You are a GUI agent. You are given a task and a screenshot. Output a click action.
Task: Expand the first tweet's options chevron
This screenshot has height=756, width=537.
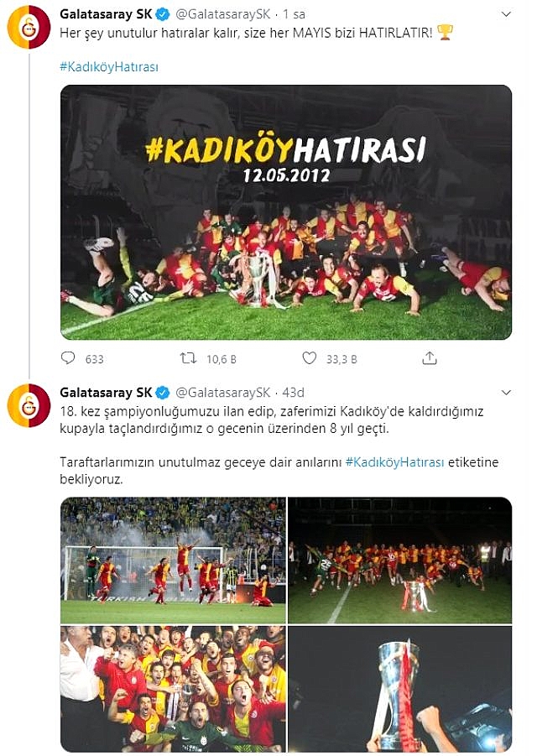pyautogui.click(x=506, y=14)
